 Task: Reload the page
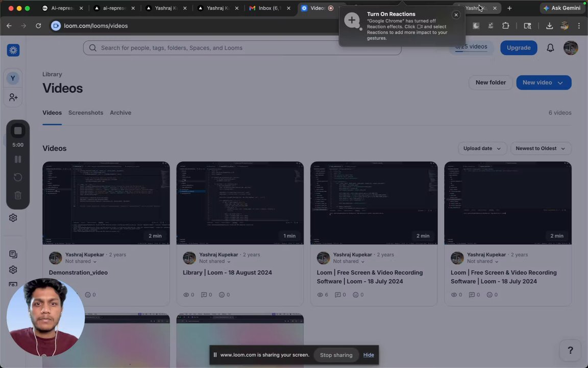pyautogui.click(x=38, y=26)
